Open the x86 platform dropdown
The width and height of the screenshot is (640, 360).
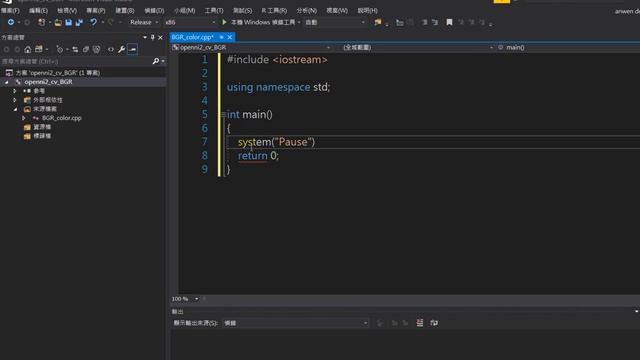[190, 22]
